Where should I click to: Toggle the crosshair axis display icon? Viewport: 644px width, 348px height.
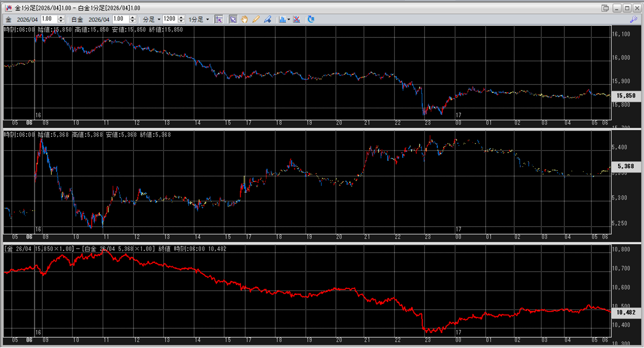click(x=219, y=20)
